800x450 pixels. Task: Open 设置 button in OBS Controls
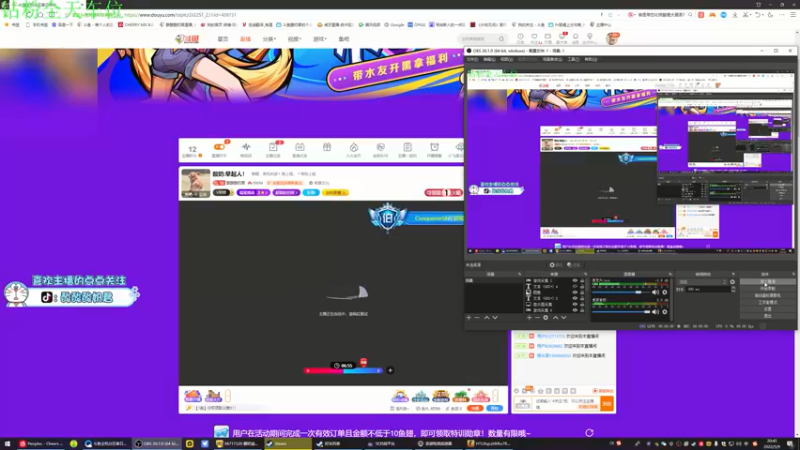767,309
